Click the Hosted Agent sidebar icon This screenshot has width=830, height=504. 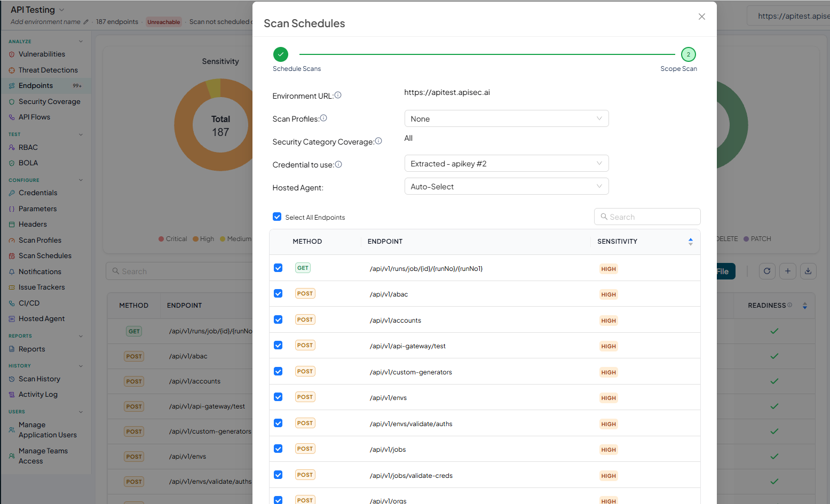coord(12,319)
